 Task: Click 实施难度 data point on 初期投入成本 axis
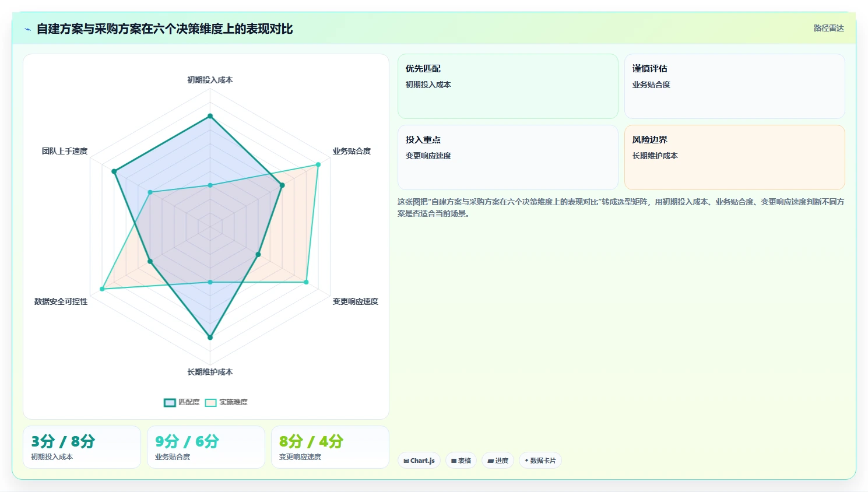(x=210, y=185)
